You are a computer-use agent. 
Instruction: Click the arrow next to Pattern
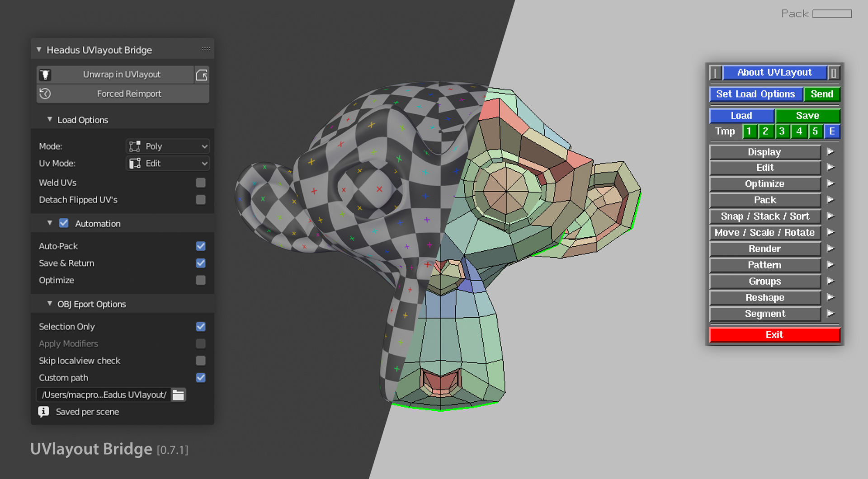(x=830, y=265)
